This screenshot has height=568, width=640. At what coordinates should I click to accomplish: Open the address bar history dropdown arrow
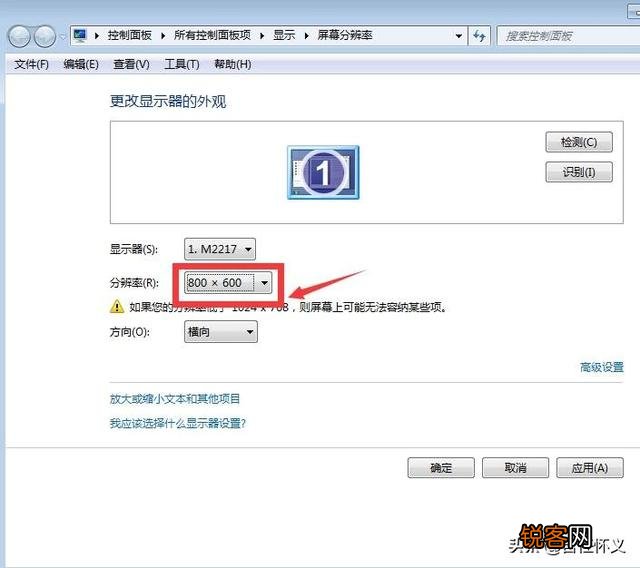click(459, 36)
